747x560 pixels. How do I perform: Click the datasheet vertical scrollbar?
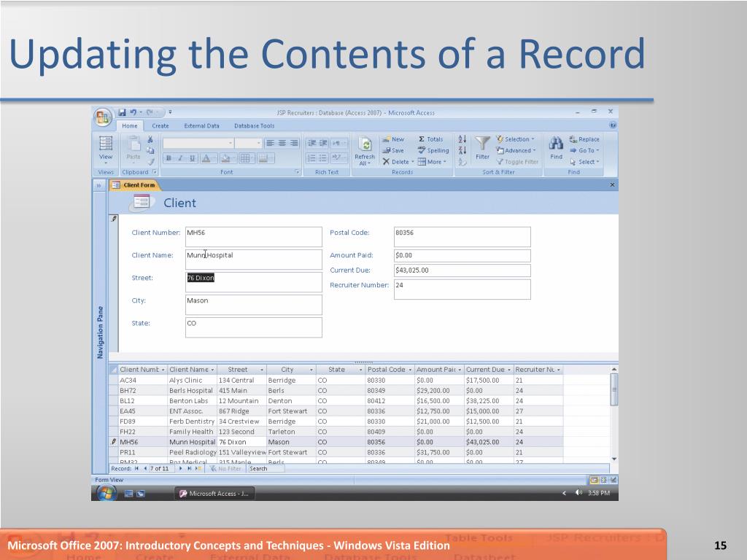(614, 414)
